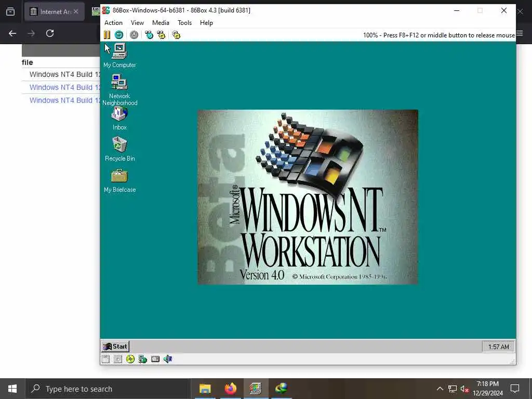Click browser forward arrow

click(x=31, y=33)
